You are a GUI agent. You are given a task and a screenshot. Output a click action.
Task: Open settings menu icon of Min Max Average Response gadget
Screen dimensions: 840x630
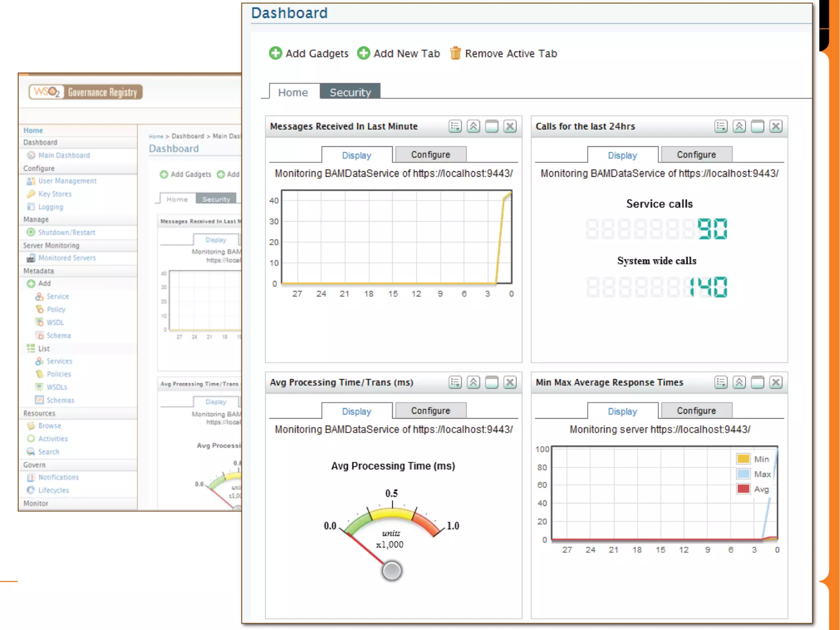pyautogui.click(x=721, y=382)
